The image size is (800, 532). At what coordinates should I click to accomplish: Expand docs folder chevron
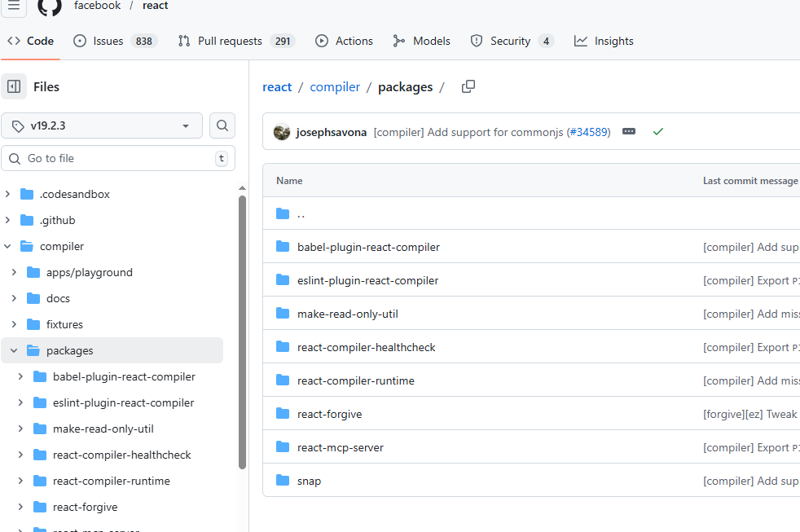[15, 298]
